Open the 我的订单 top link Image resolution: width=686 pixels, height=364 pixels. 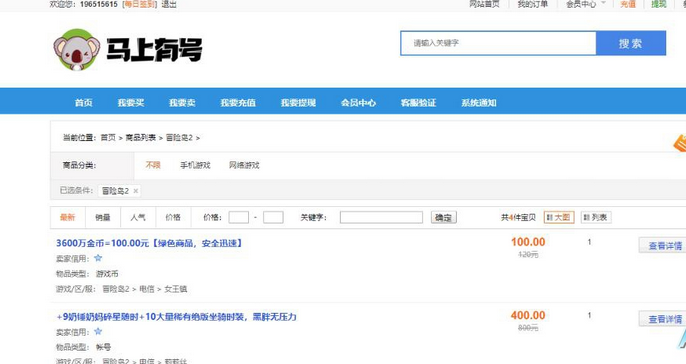[x=532, y=4]
